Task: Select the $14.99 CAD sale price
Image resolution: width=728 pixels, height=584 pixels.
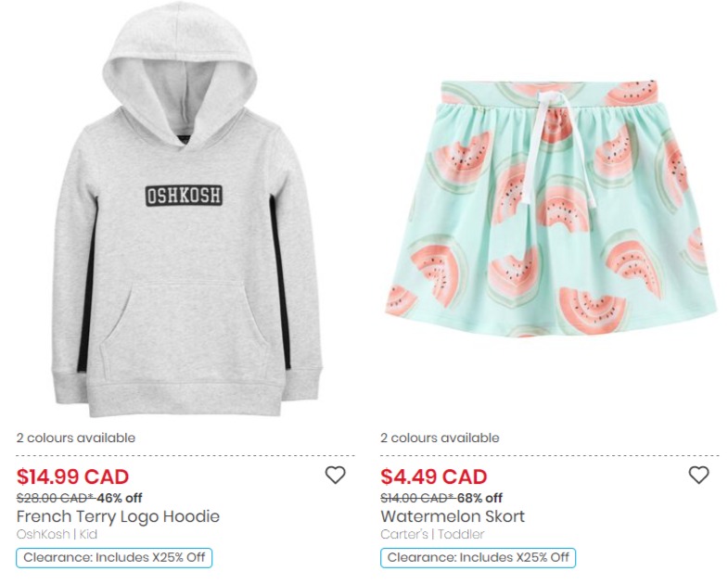Action: (x=72, y=476)
